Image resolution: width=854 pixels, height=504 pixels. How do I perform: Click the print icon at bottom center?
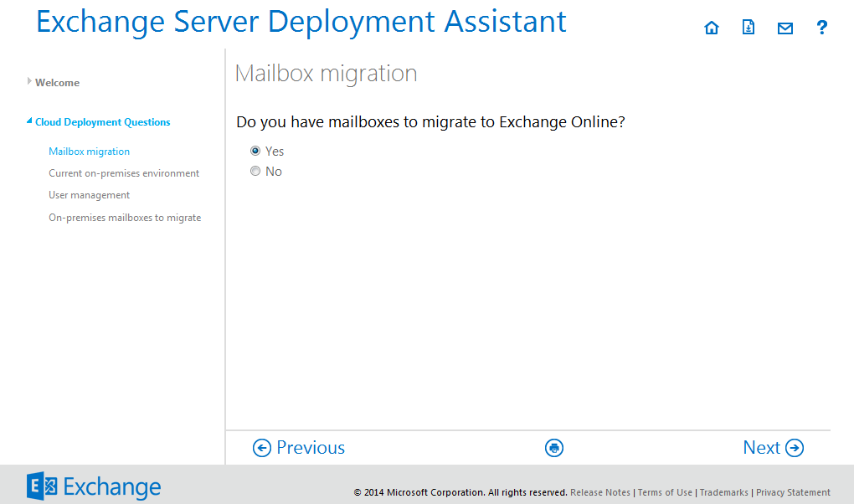554,448
